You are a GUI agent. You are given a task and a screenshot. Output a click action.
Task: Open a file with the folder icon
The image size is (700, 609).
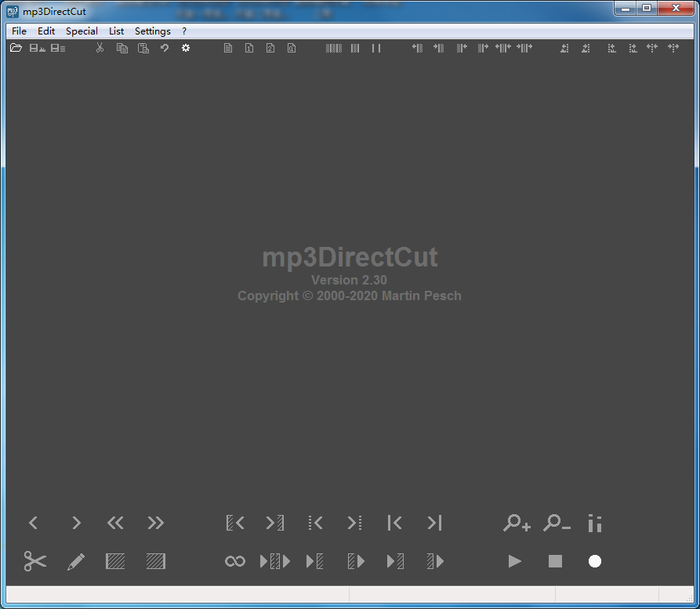pyautogui.click(x=16, y=48)
